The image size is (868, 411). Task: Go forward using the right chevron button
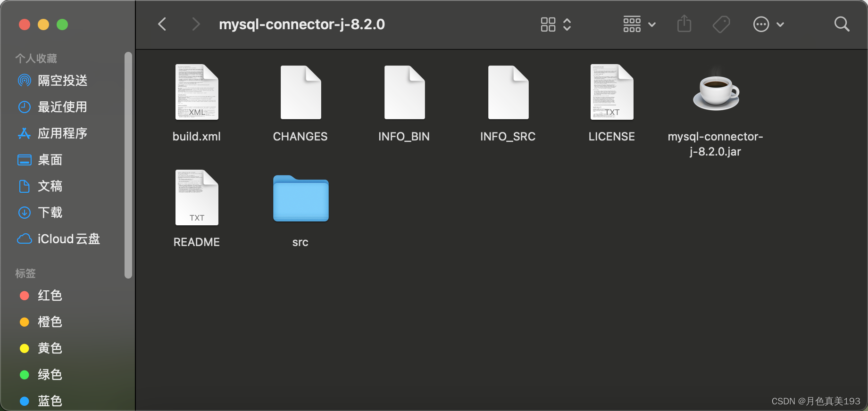click(196, 24)
